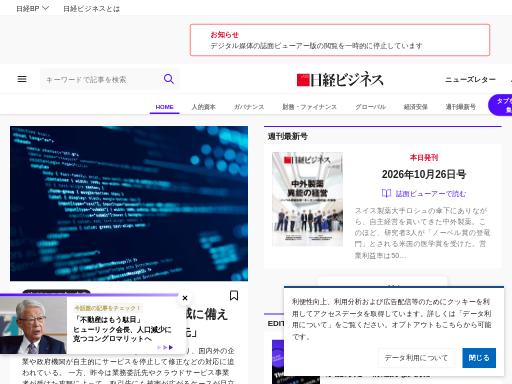Open the ニューズレター link
The width and height of the screenshot is (512, 384).
point(470,80)
